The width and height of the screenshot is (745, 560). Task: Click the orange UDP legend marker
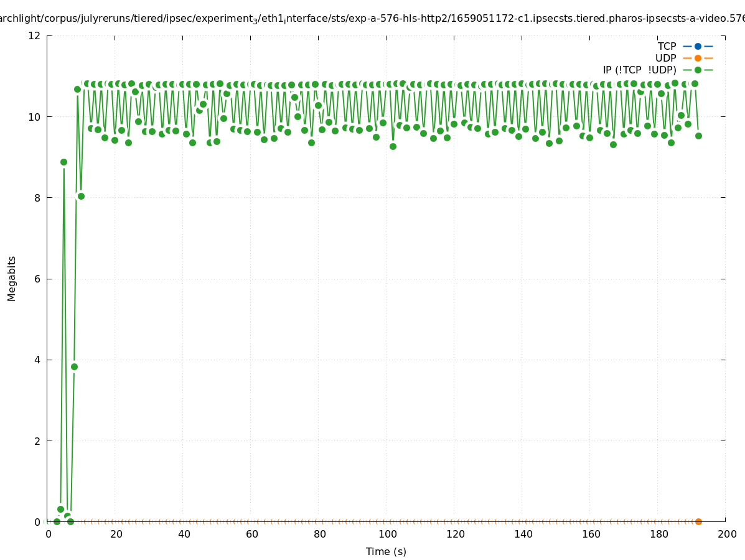click(698, 58)
